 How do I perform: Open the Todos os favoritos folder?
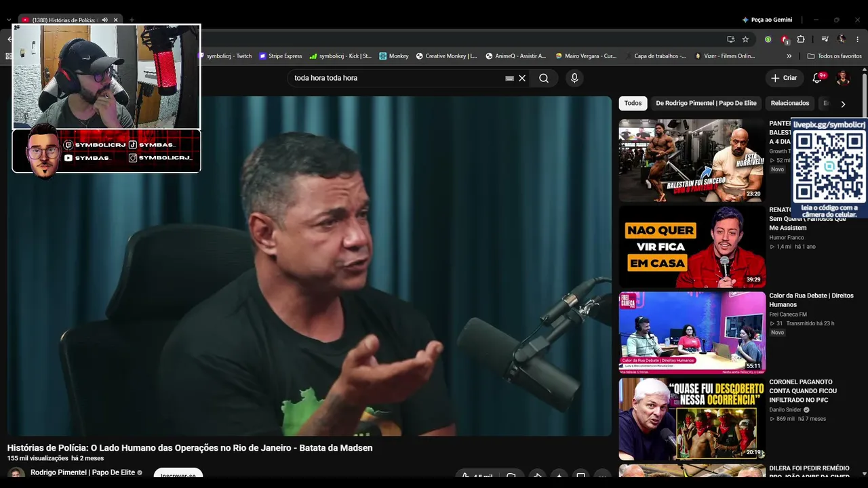tap(834, 56)
